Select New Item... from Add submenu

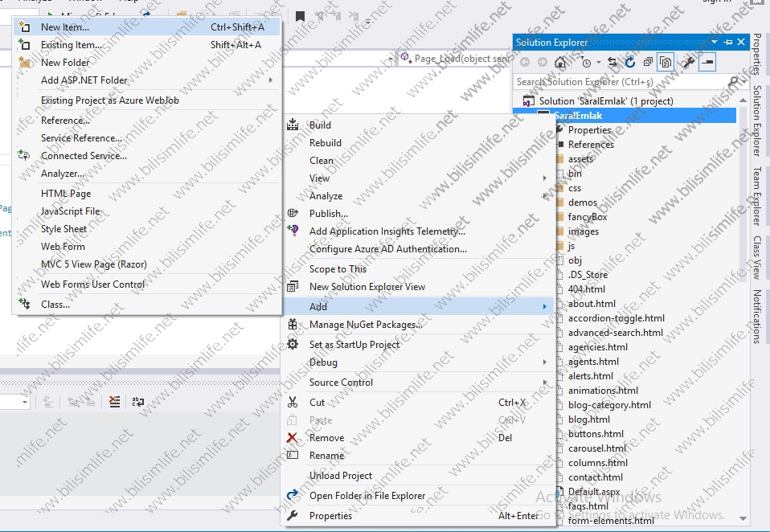147,27
